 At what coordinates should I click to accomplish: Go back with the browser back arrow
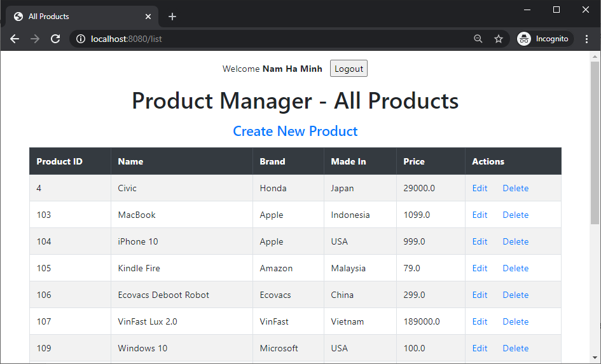tap(15, 39)
